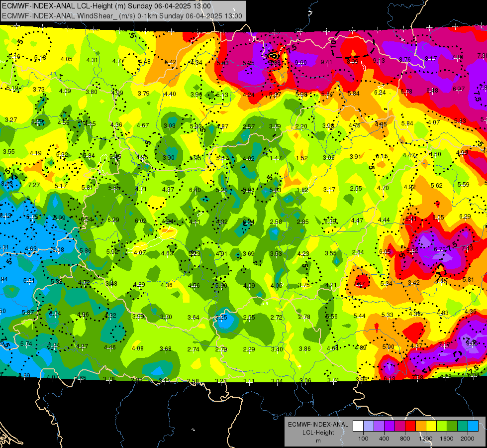Click the legend title ECMWF-INDEX-ANAL

318,425
